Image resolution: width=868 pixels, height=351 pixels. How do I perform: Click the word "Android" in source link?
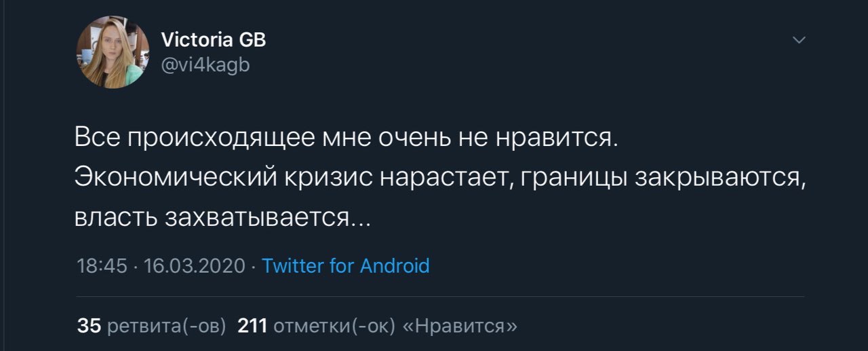click(x=394, y=265)
